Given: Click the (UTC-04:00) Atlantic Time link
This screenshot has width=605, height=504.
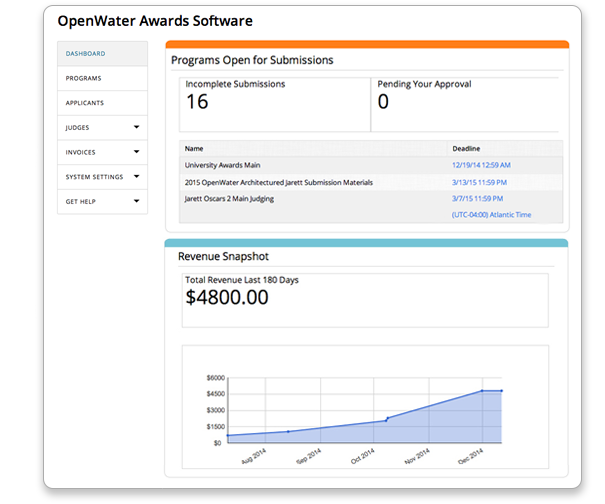Looking at the screenshot, I should click(x=491, y=215).
